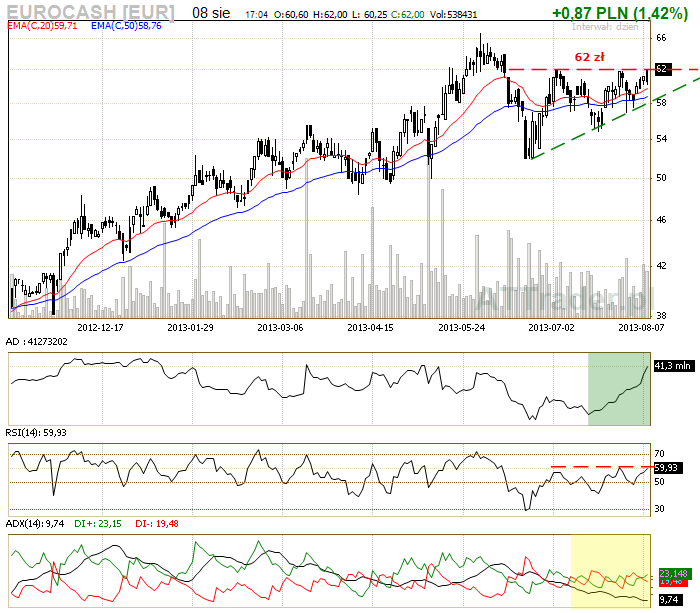This screenshot has height=613, width=700.
Task: Click the EUROCASH [EUR] chart title
Action: (x=91, y=12)
